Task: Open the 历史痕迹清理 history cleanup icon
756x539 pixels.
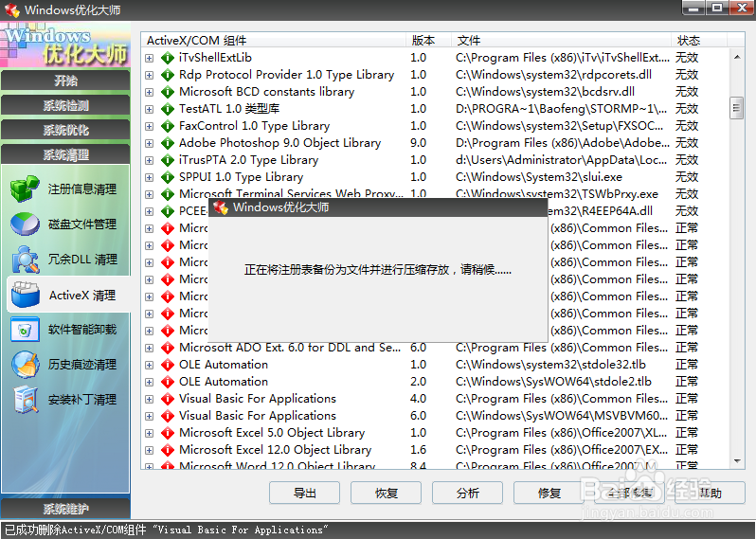Action: [x=25, y=365]
